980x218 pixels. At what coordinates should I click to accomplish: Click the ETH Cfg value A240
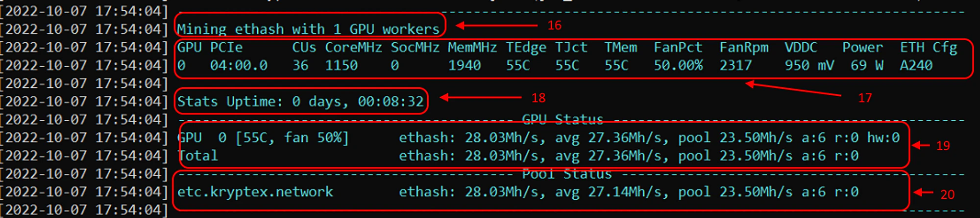[916, 65]
